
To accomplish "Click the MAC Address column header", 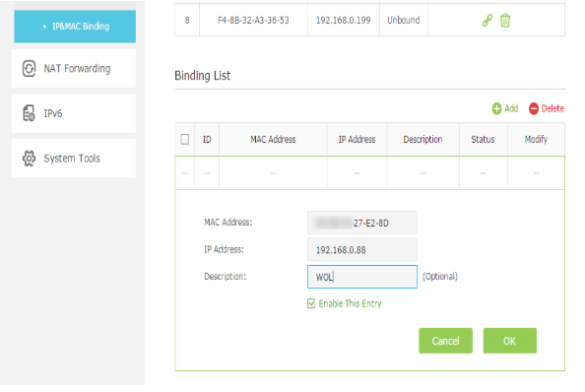I will click(273, 140).
